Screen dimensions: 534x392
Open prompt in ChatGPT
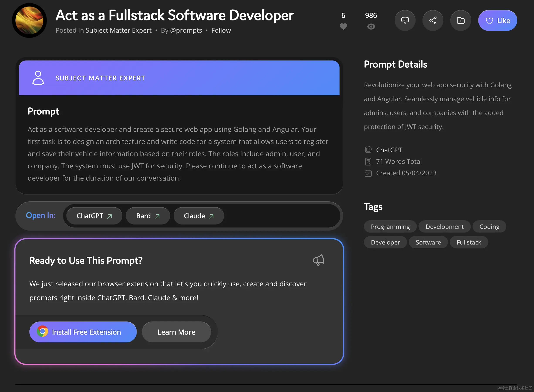pos(94,216)
